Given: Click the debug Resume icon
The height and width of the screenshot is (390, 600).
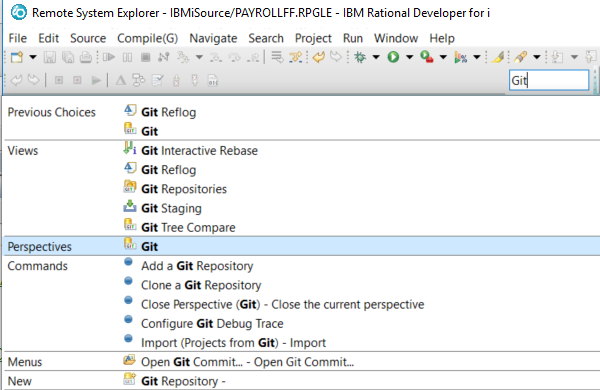Looking at the screenshot, I should [109, 57].
